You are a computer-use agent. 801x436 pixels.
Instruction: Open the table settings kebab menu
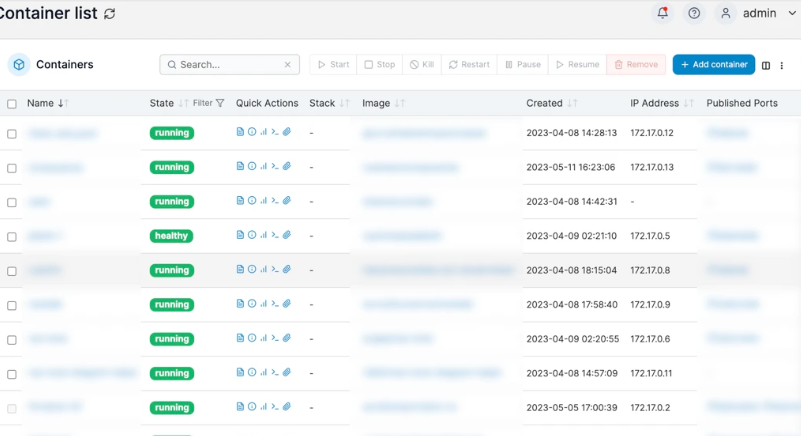[x=782, y=65]
